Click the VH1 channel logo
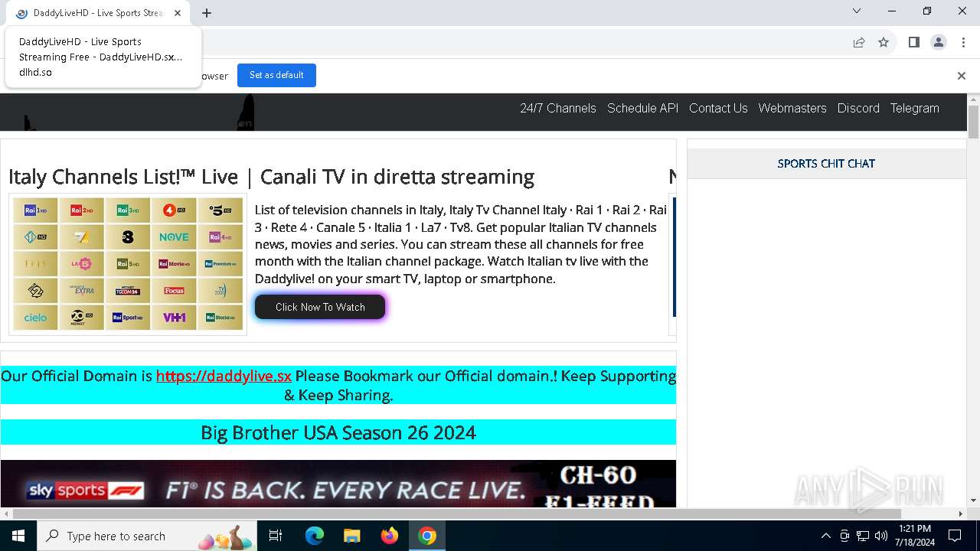 tap(174, 318)
